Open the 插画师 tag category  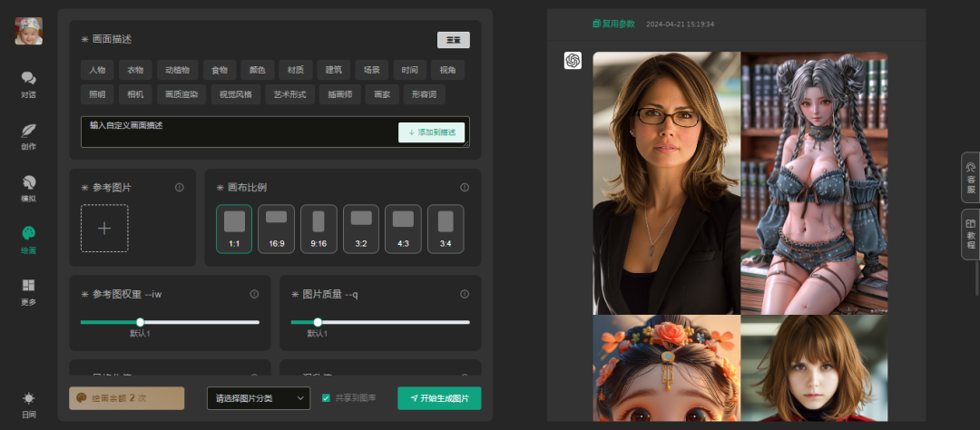340,94
